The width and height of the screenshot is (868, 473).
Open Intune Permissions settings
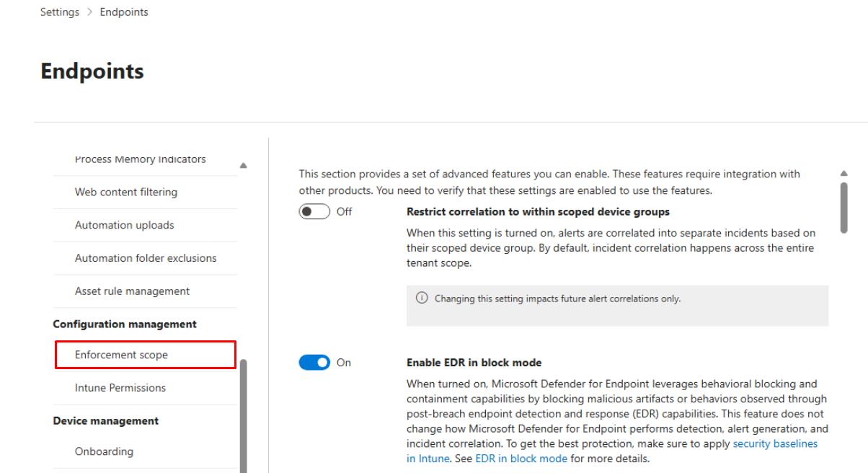(120, 388)
